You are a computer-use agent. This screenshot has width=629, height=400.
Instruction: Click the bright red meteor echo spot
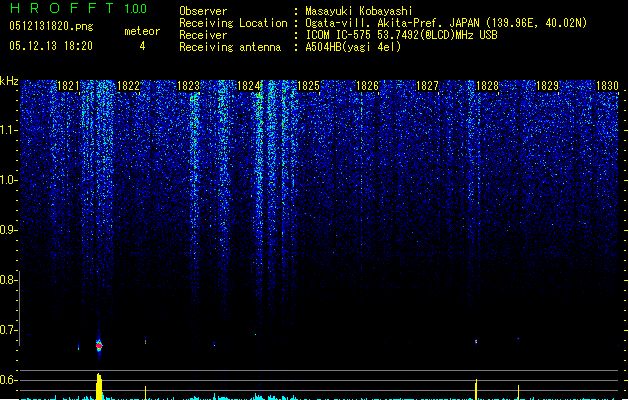(x=99, y=345)
